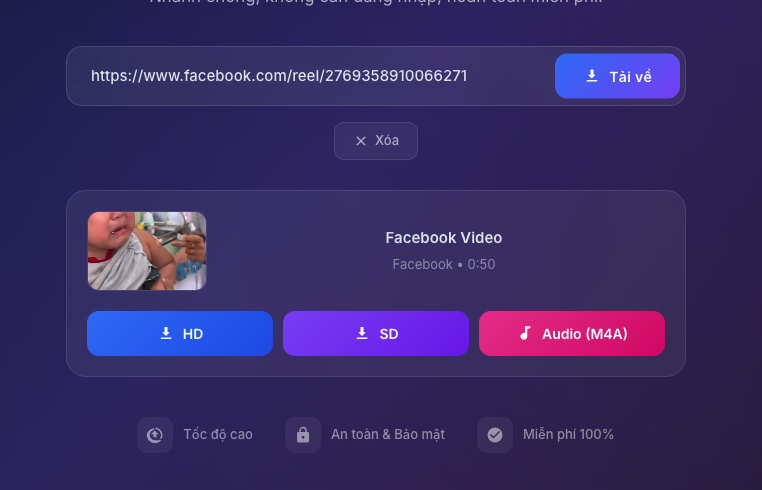Viewport: 762px width, 490px height.
Task: Click the An toàn & Bảo mật label
Action: (388, 434)
